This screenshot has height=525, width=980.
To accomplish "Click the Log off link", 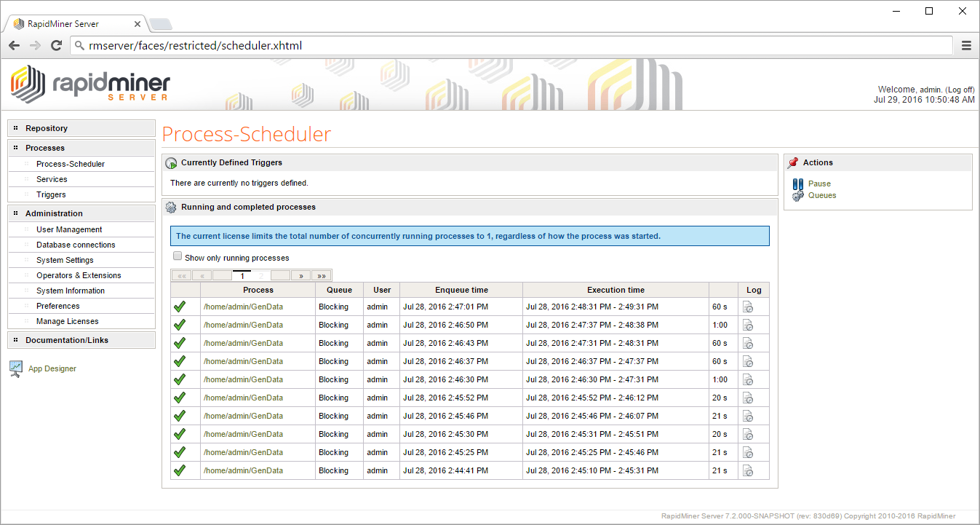I will point(960,90).
